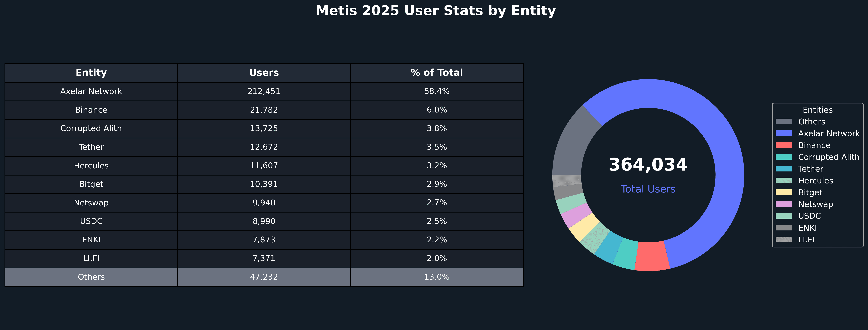Click the Axelar Network legend color swatch
Viewport: 868px width, 330px height.
click(783, 133)
